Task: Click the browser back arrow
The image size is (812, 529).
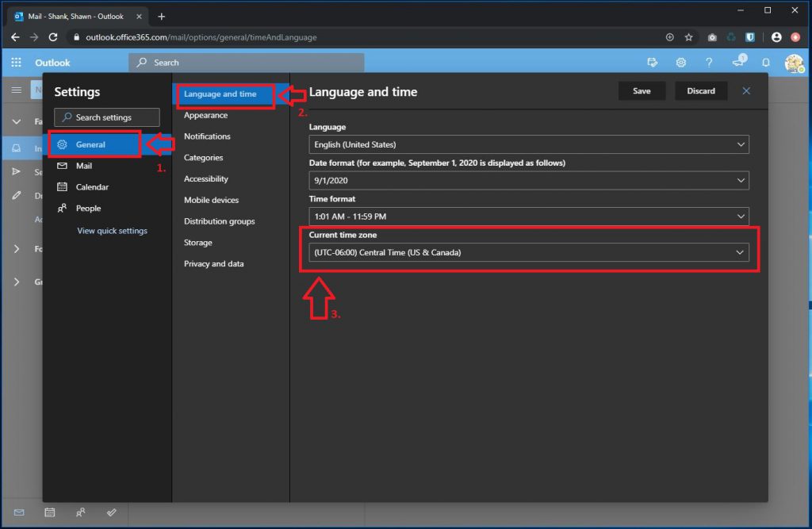Action: 15,37
